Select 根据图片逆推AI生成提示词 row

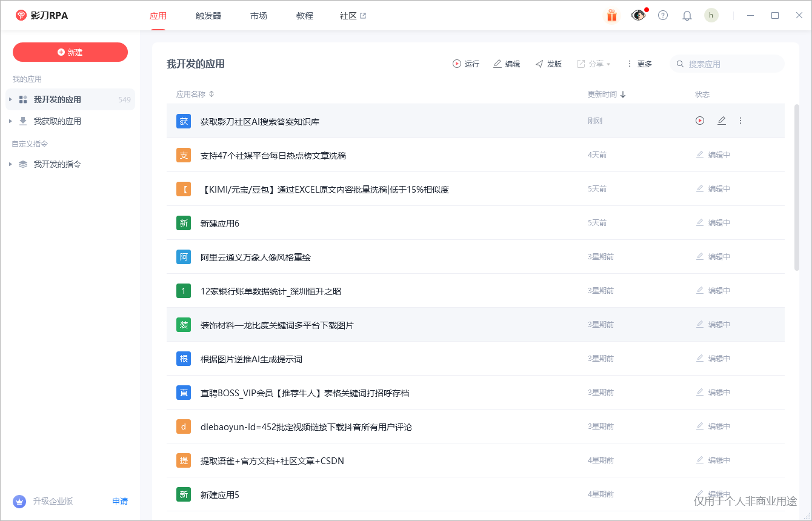point(476,359)
